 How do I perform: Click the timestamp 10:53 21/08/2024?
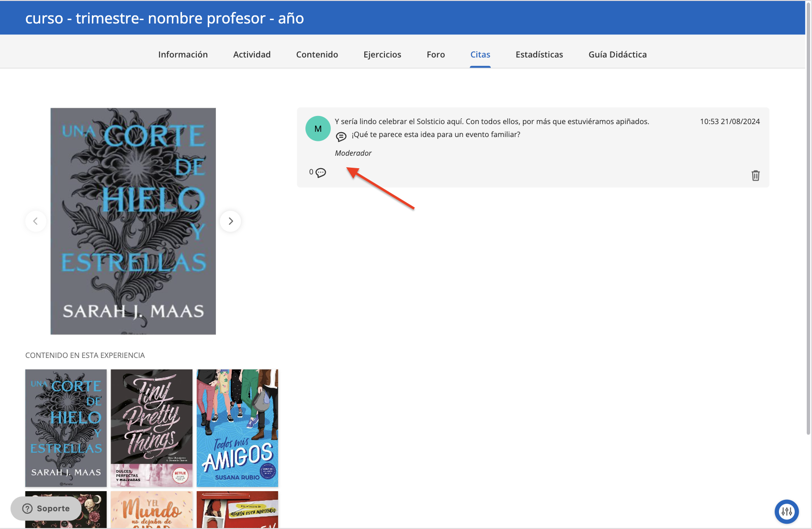(x=730, y=121)
